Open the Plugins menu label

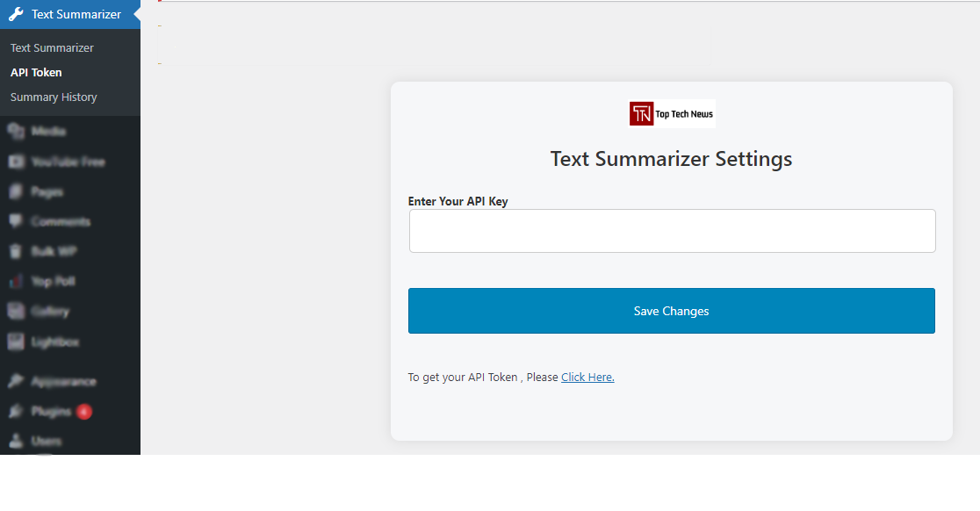tap(51, 411)
